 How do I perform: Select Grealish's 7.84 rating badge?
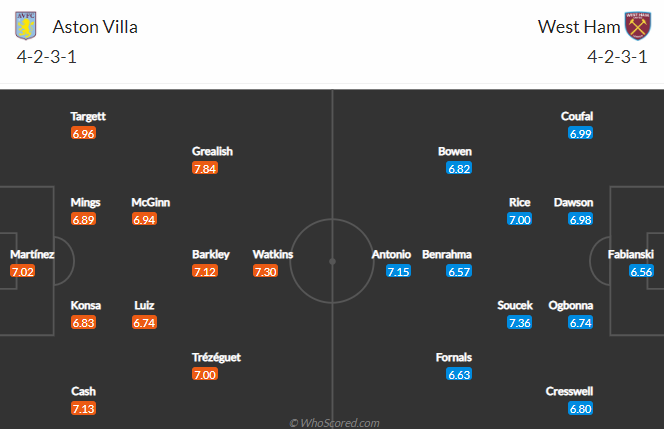pos(205,169)
